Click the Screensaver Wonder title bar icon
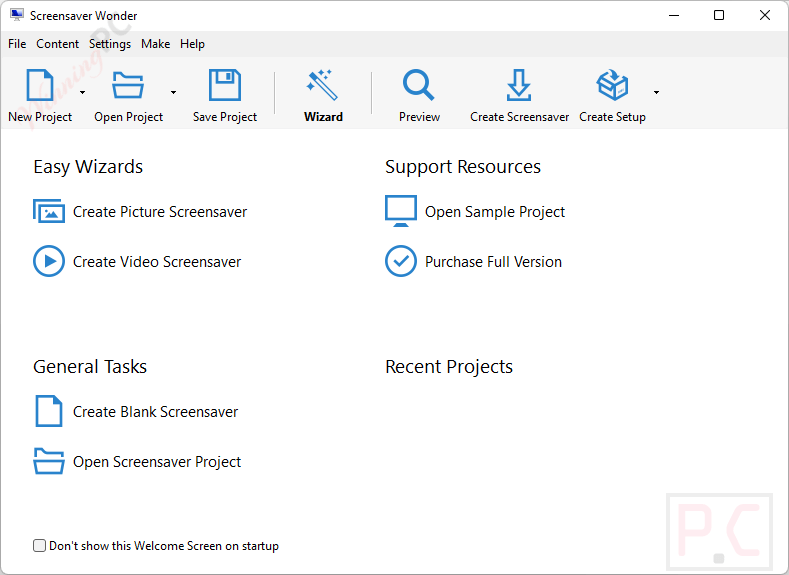The image size is (789, 575). click(x=17, y=15)
